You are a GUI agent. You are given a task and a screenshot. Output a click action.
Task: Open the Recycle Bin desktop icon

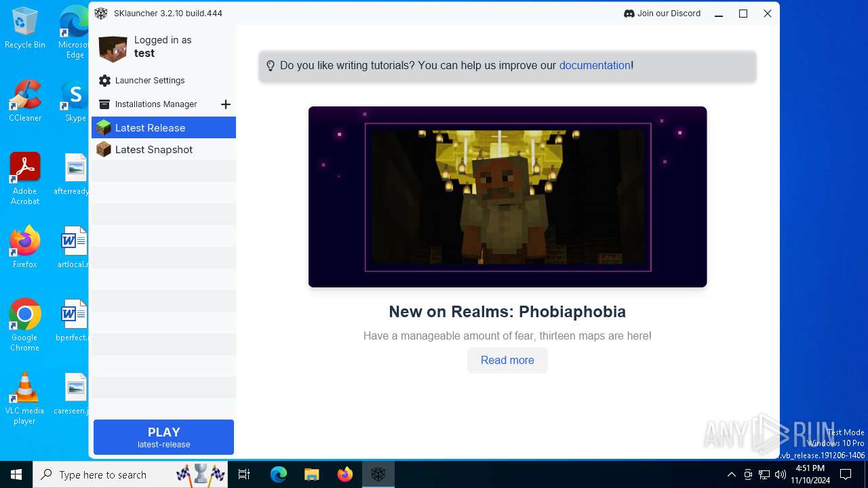[x=24, y=28]
